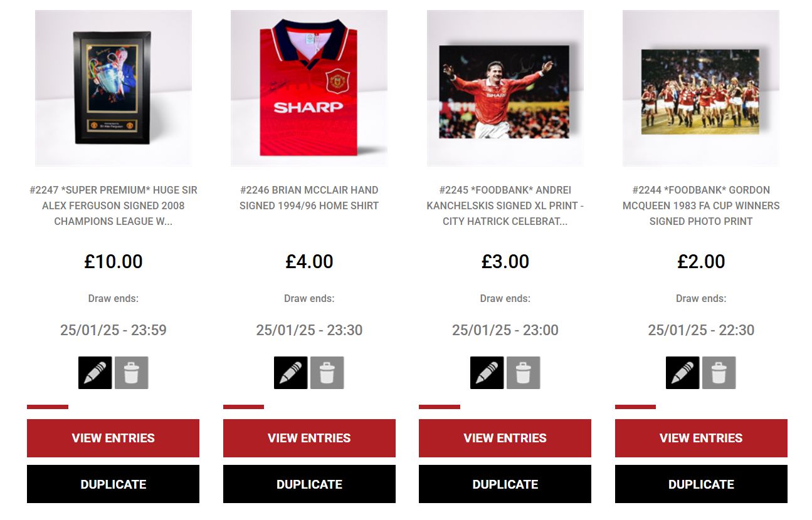Duplicate the #2244 Gordon McQueen listing

(701, 484)
